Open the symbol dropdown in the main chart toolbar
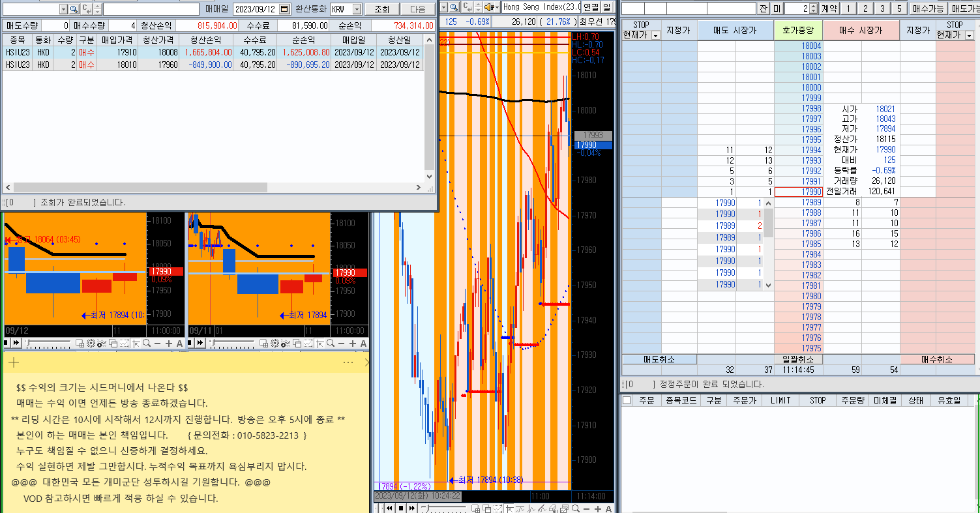The height and width of the screenshot is (513, 980). 444,7
